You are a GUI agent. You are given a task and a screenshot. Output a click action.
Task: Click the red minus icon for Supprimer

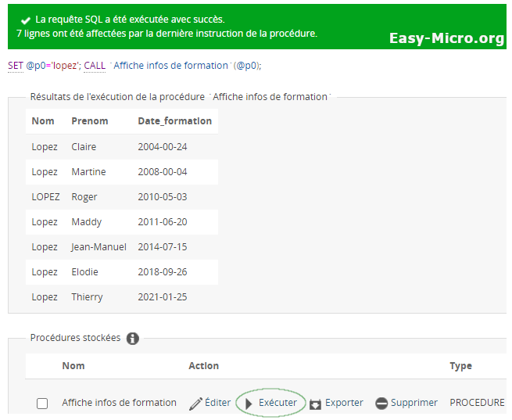pyautogui.click(x=381, y=404)
